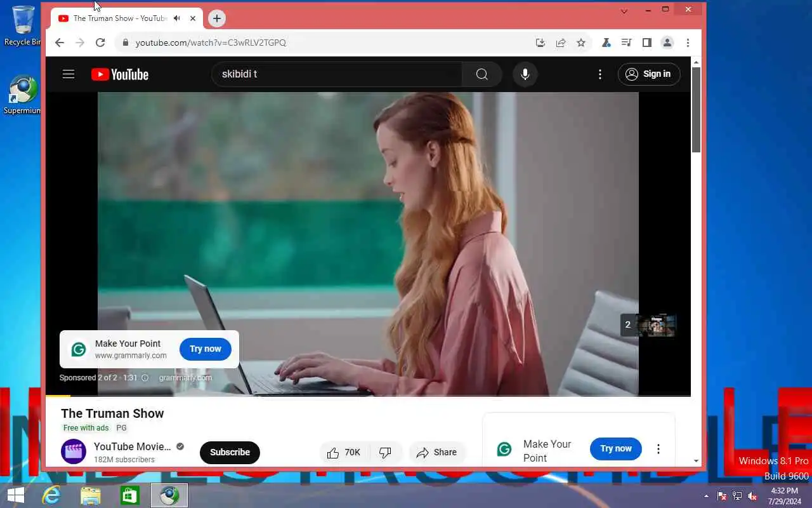Click the 'The Truman Show' title text
Screen dimensions: 812x508
[112, 413]
